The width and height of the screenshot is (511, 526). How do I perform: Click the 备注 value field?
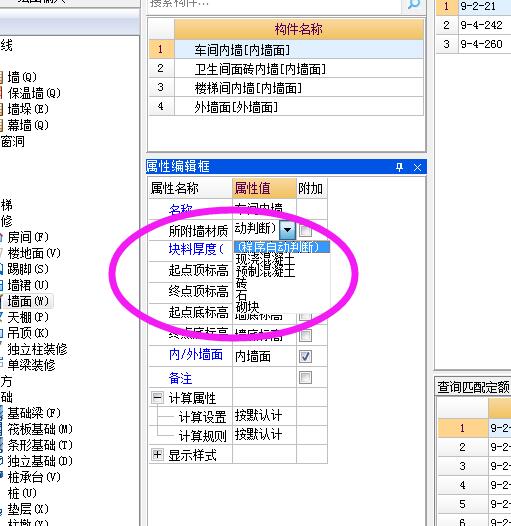264,377
